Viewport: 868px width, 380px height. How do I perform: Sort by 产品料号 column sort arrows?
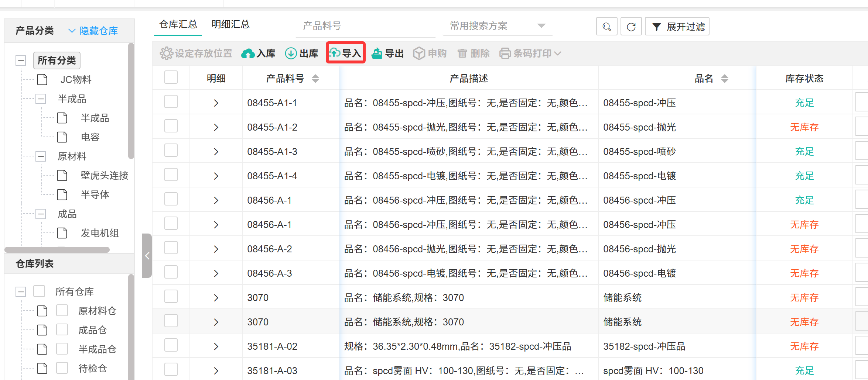[x=315, y=79]
